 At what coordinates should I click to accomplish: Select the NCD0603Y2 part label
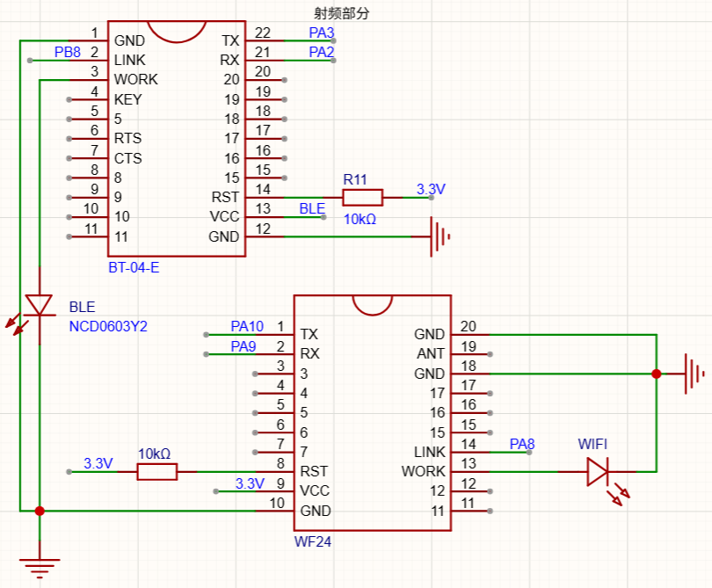(108, 326)
